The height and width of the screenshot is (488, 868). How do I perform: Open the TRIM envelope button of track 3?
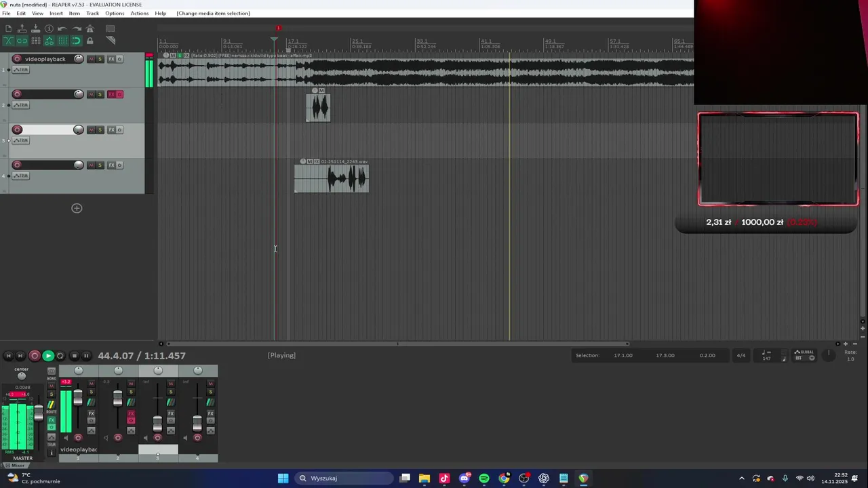pos(20,140)
